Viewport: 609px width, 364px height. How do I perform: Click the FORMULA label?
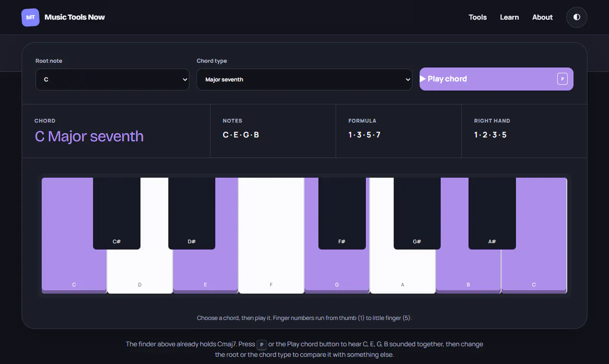(362, 121)
